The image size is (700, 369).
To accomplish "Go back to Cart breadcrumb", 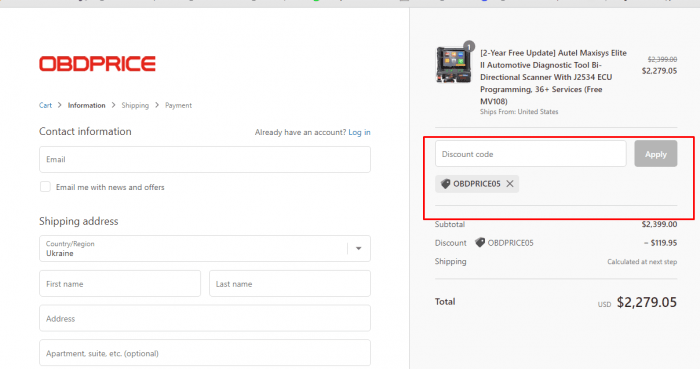I will point(45,105).
